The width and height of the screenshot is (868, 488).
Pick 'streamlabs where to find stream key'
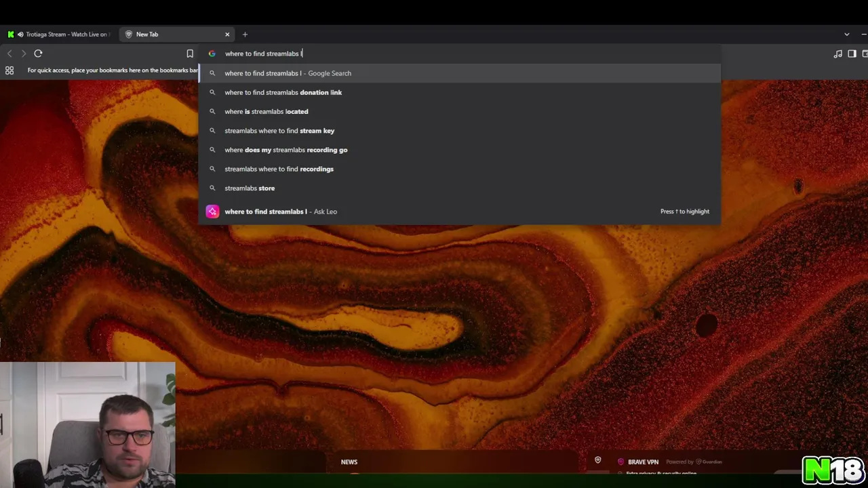460,131
